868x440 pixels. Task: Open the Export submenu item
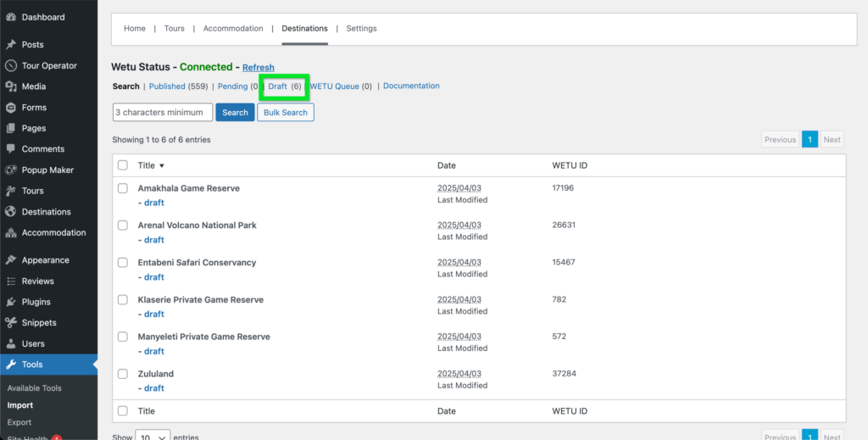point(19,422)
